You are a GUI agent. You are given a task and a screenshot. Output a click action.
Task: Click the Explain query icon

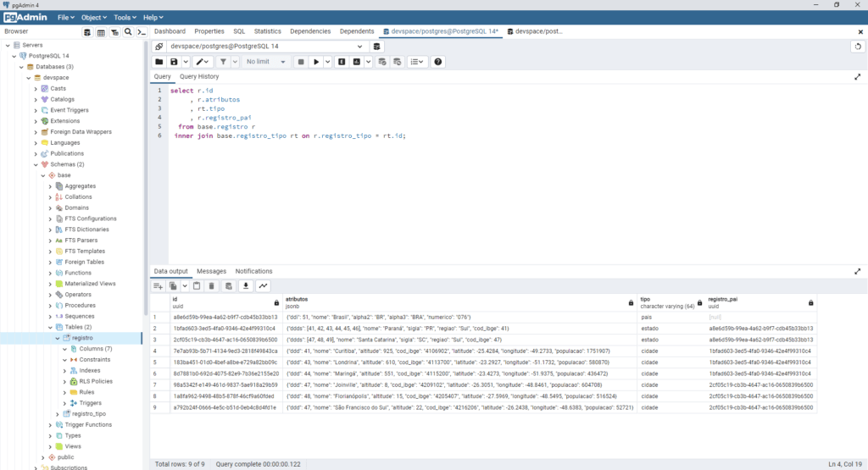point(342,62)
